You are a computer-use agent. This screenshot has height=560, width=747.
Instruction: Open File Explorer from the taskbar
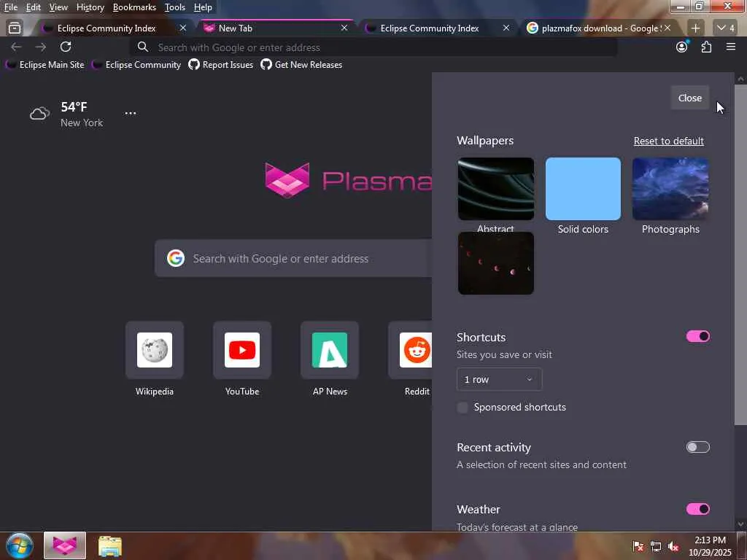pyautogui.click(x=110, y=546)
